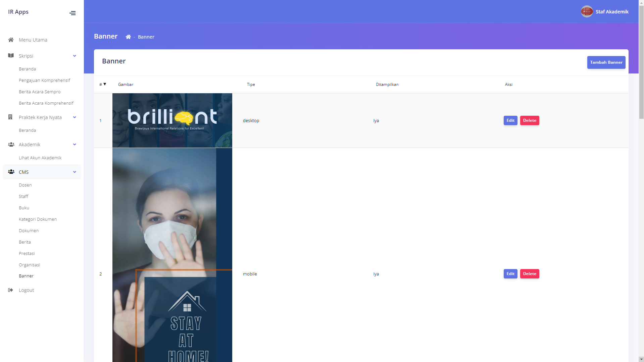This screenshot has width=644, height=362.
Task: Click the Banner breadcrumb link
Action: pyautogui.click(x=146, y=37)
